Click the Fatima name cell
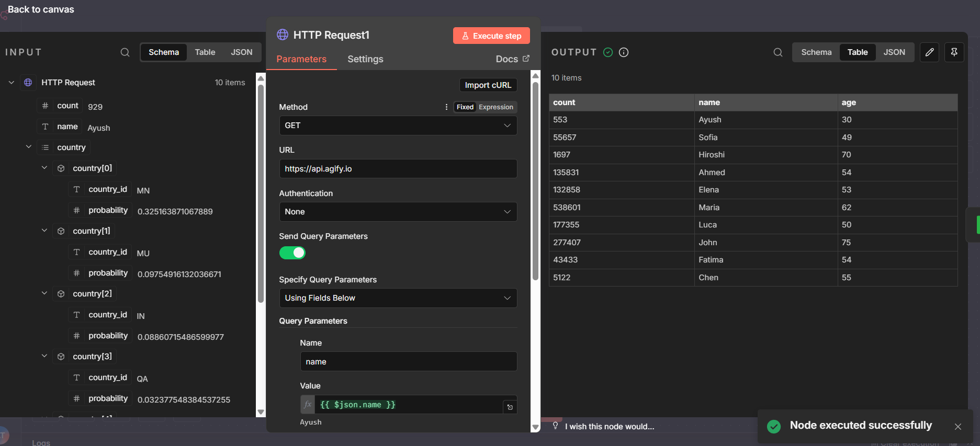This screenshot has width=980, height=446. tap(766, 260)
